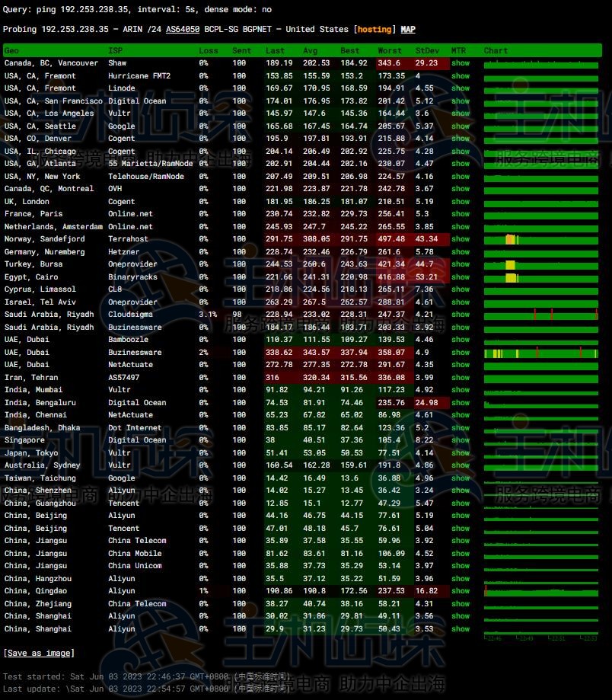The height and width of the screenshot is (700, 612).
Task: Click the Save as image link
Action: click(x=40, y=653)
